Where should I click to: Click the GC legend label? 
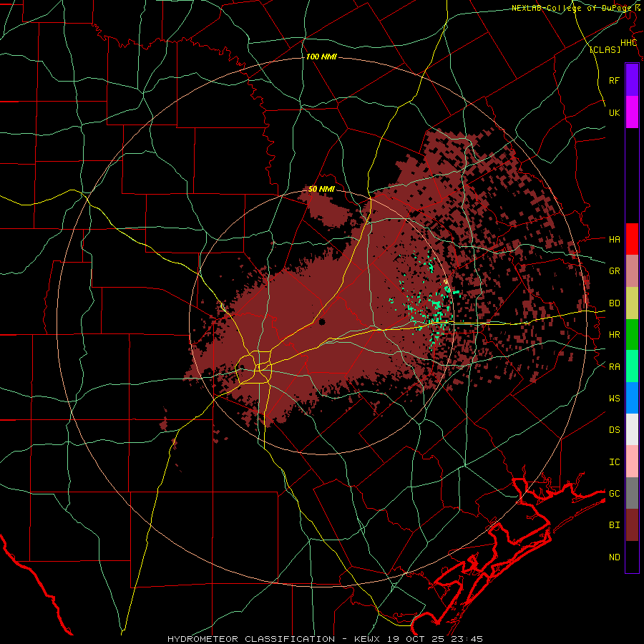(615, 494)
